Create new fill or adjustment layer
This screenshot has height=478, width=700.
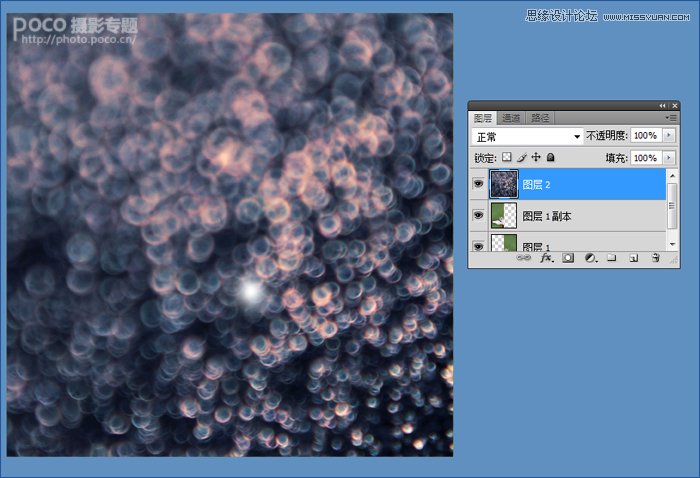point(590,258)
